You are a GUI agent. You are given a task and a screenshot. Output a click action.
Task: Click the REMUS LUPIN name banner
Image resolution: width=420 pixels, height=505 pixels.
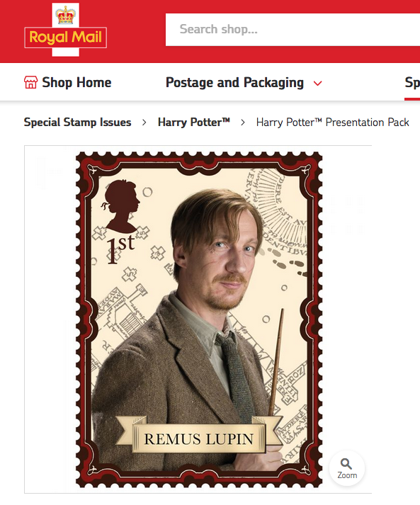coord(199,439)
